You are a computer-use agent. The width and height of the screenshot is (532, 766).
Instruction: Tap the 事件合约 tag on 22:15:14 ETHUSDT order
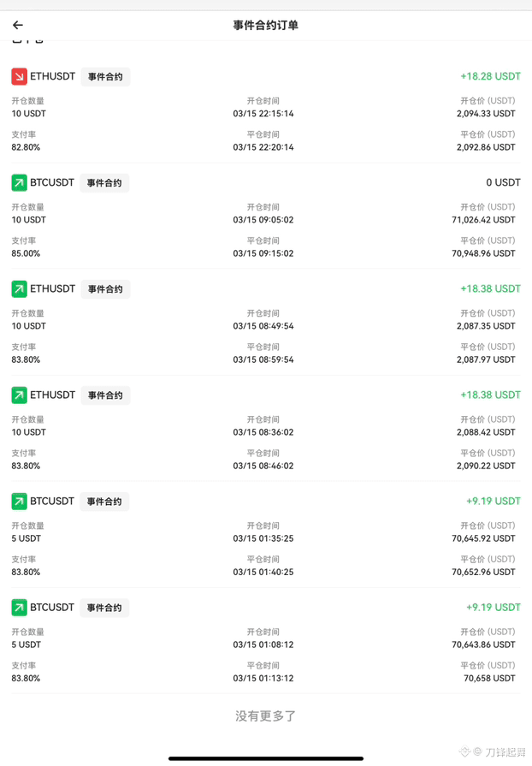105,77
